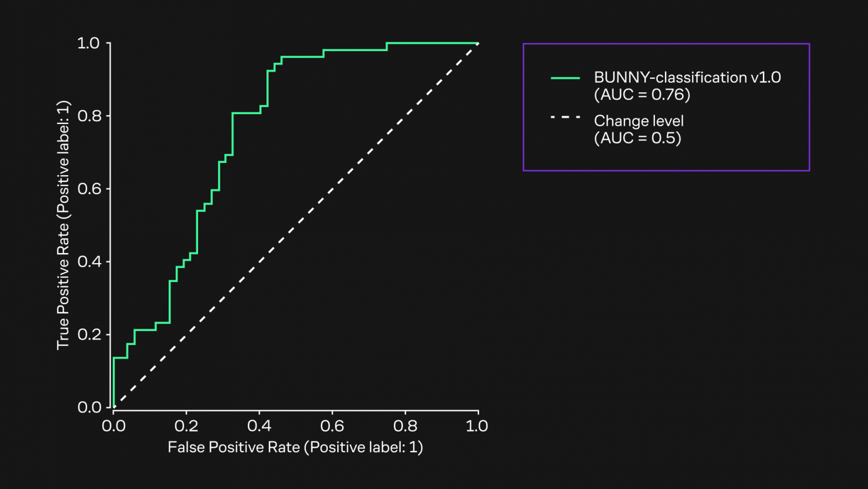Select the "Change level" legend label
868x489 pixels.
pyautogui.click(x=639, y=121)
